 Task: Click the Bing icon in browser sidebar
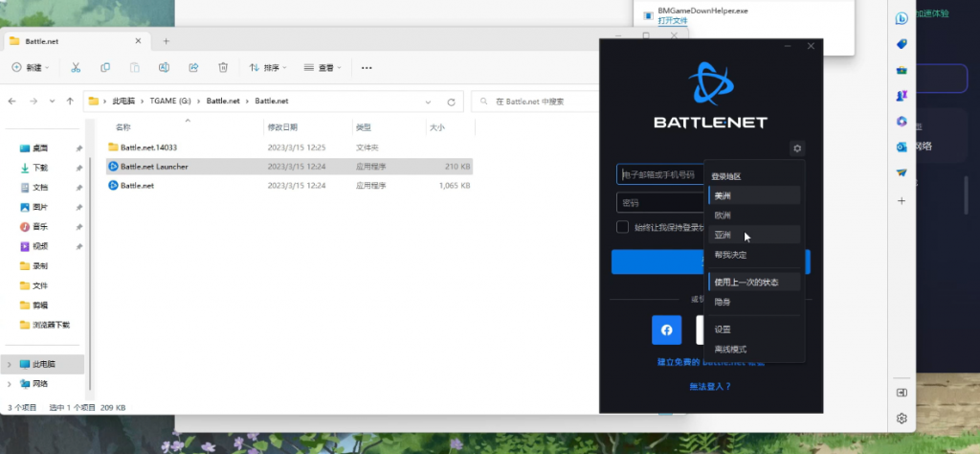[902, 19]
